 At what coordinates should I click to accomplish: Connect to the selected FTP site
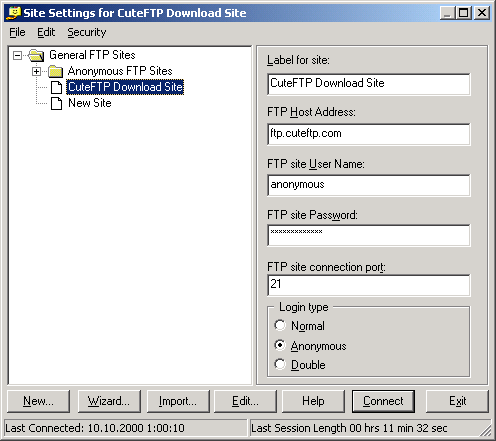pos(383,401)
